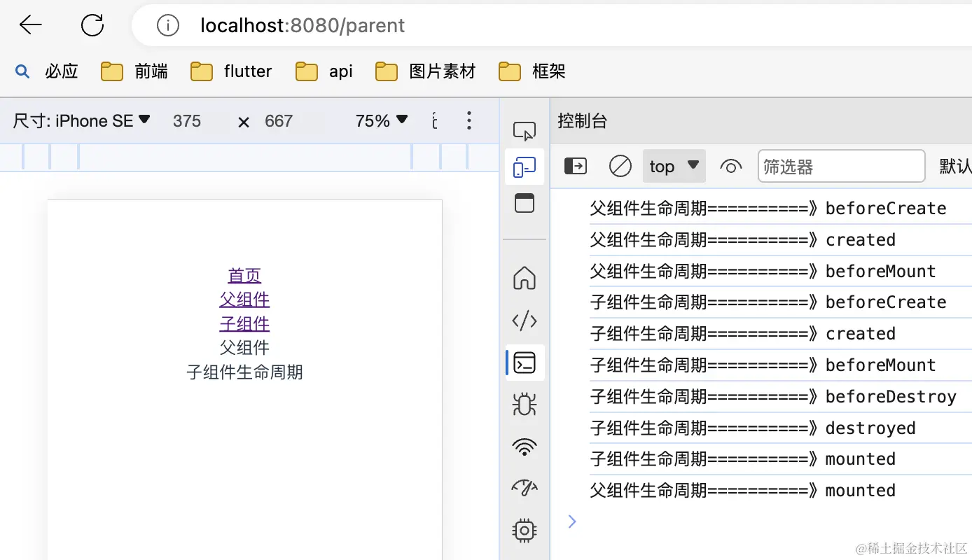Open the Elements panel icon
972x560 pixels.
click(x=524, y=321)
